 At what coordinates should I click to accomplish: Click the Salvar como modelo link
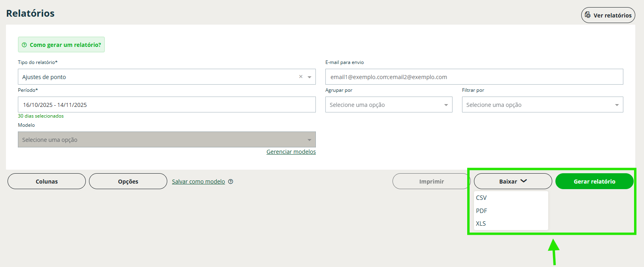click(198, 182)
